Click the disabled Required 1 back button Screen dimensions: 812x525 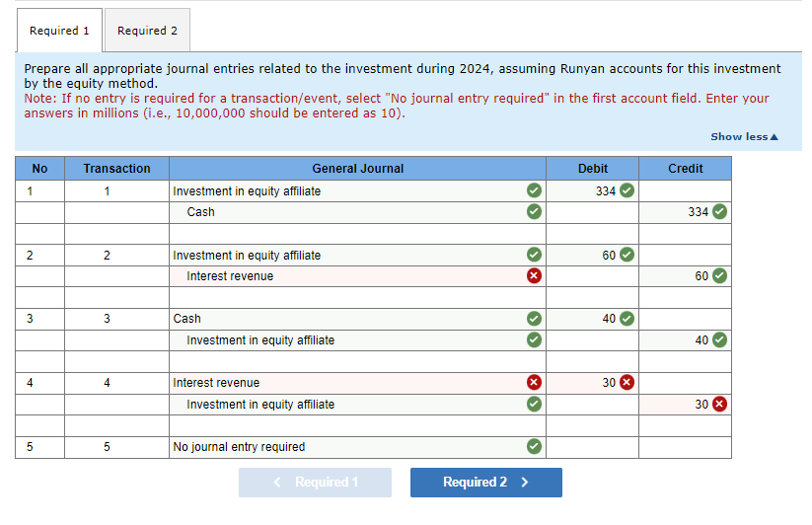pos(315,482)
